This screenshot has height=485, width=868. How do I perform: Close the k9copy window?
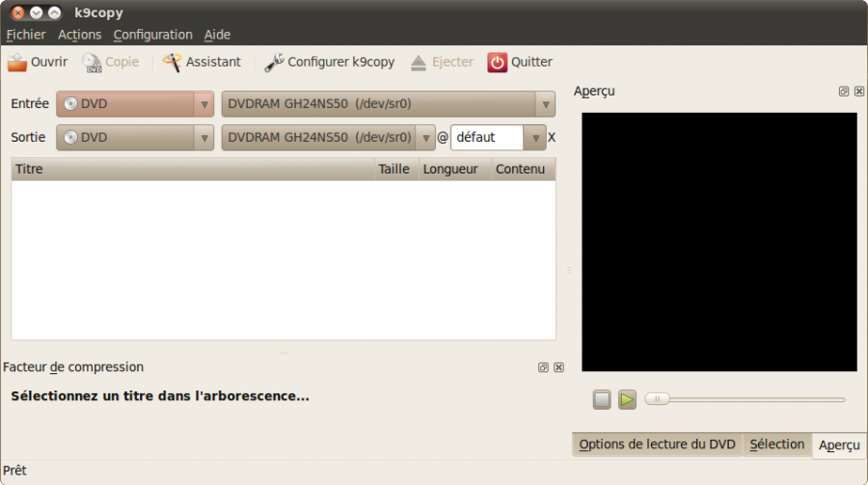pos(18,13)
